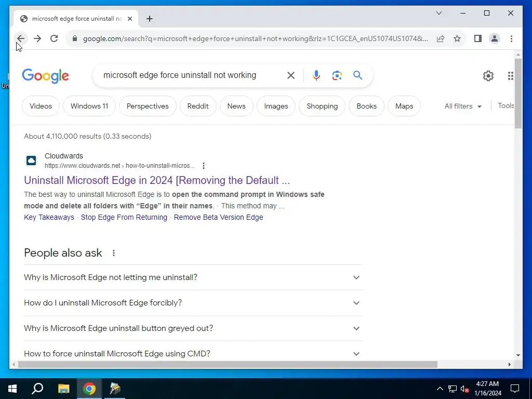Screen dimensions: 532x399
Task: Expand 'How do I uninstall Microsoft Edge forcibly?'
Action: [193, 303]
